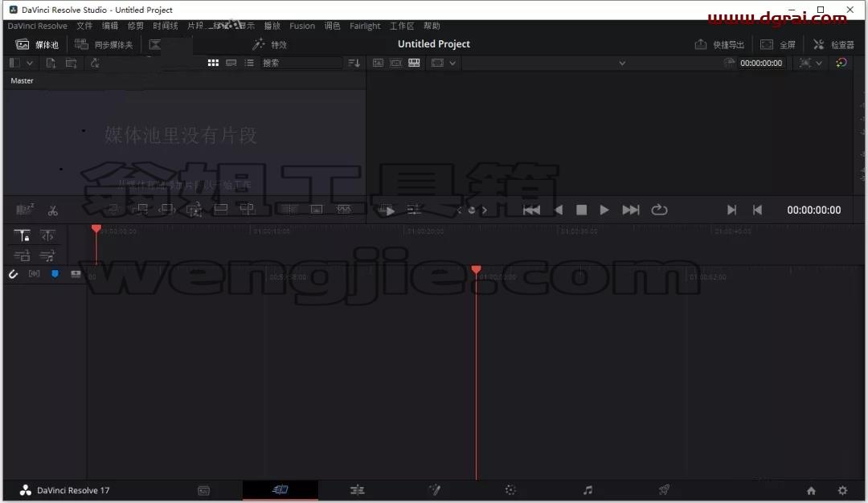Select the Master bin
868x503 pixels.
23,81
